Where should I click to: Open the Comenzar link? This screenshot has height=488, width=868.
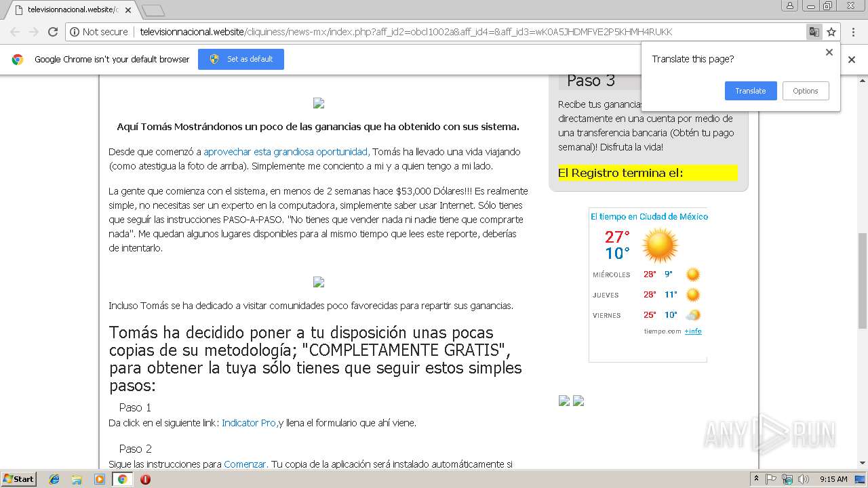coord(245,464)
